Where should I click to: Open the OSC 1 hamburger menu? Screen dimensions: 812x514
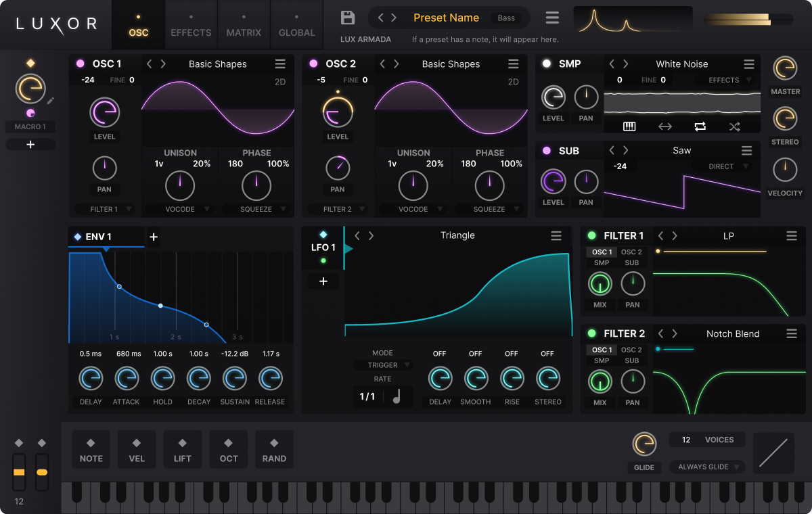280,64
